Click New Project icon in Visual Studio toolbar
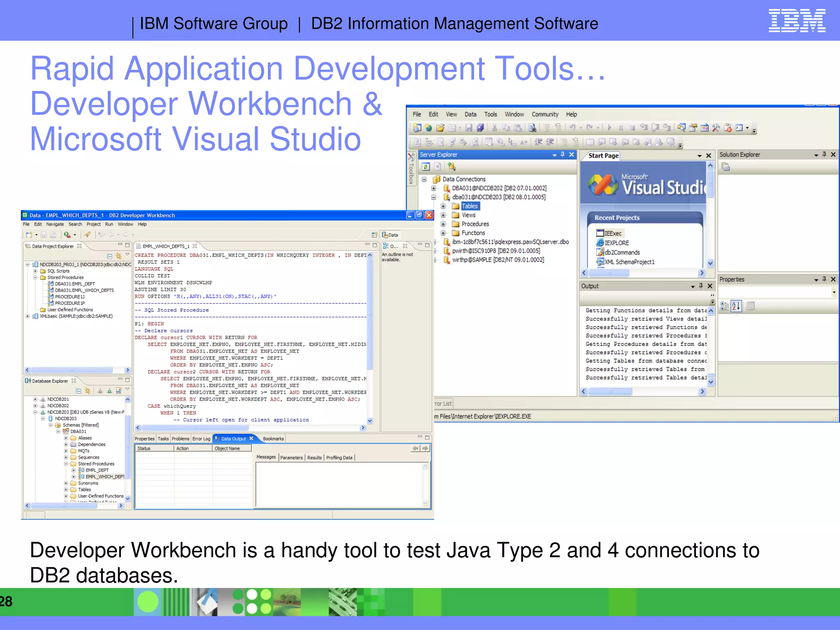This screenshot has height=630, width=840. click(417, 128)
